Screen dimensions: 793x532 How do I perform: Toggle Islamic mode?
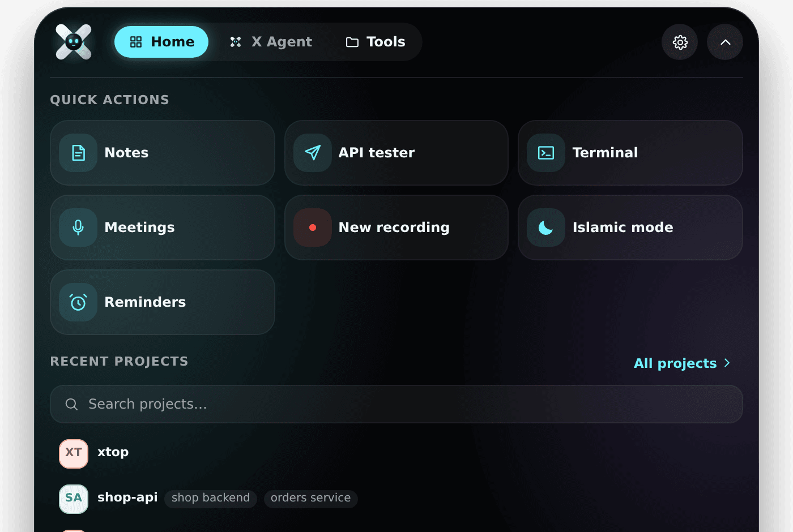coord(630,228)
